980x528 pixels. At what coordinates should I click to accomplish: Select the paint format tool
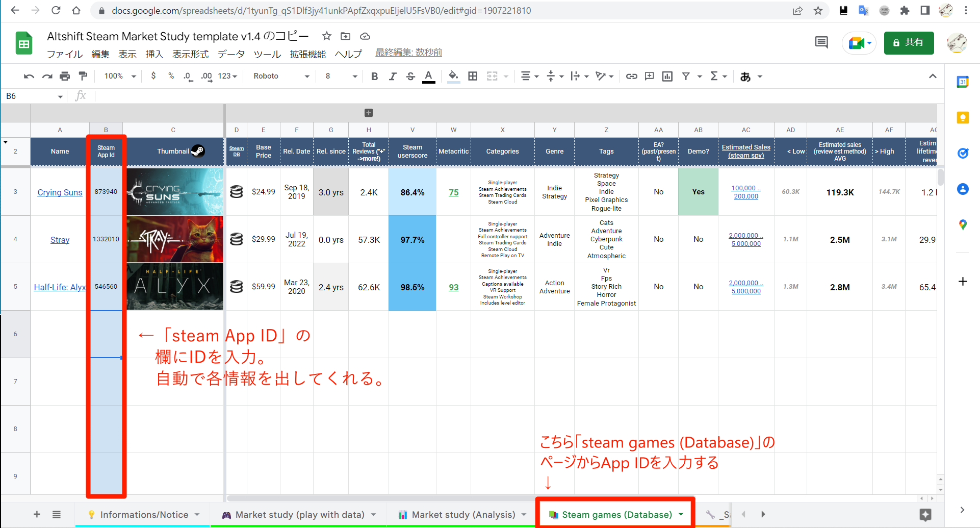pos(83,76)
